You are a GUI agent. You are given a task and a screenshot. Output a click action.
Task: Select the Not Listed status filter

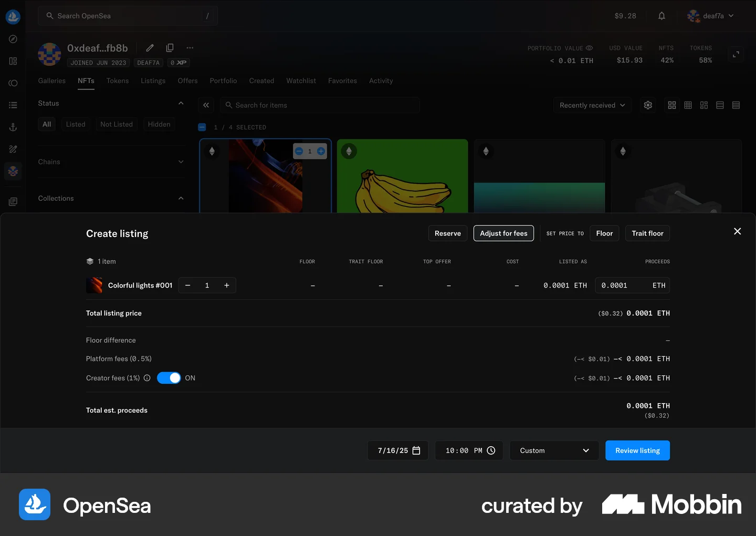pyautogui.click(x=117, y=124)
